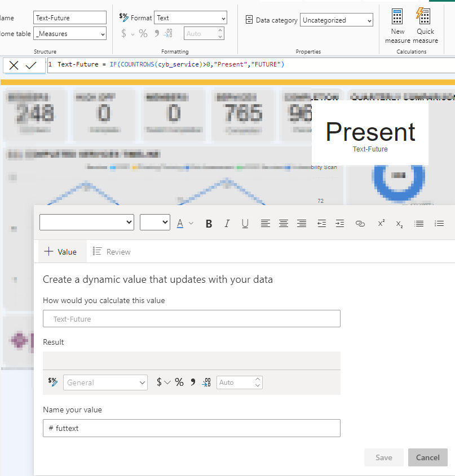Click measure Name field Text-Future

click(x=70, y=17)
